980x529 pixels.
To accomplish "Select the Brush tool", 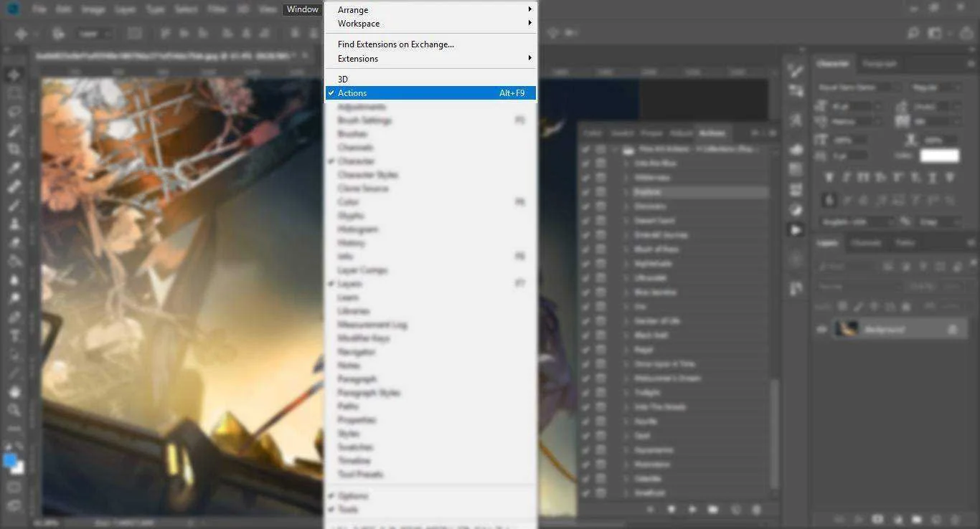I will click(14, 205).
